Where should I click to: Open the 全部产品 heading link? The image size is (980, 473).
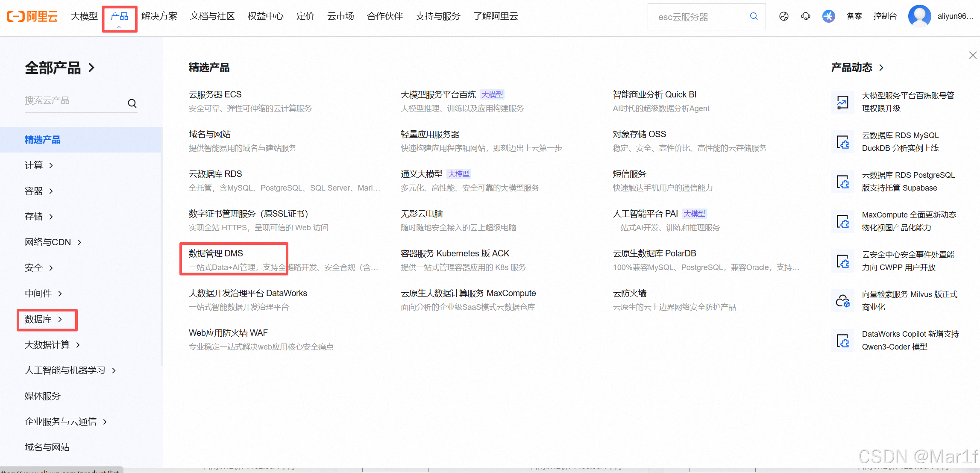pos(59,68)
